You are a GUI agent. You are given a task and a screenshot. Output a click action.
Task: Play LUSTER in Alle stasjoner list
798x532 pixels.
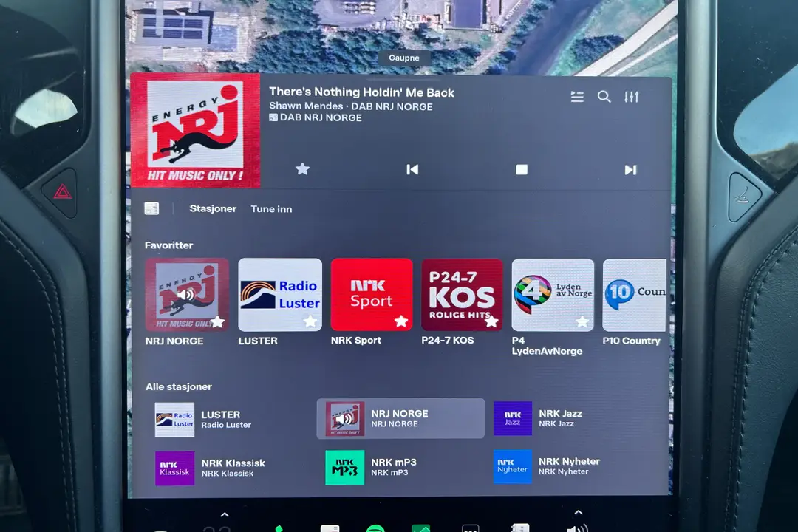point(230,420)
